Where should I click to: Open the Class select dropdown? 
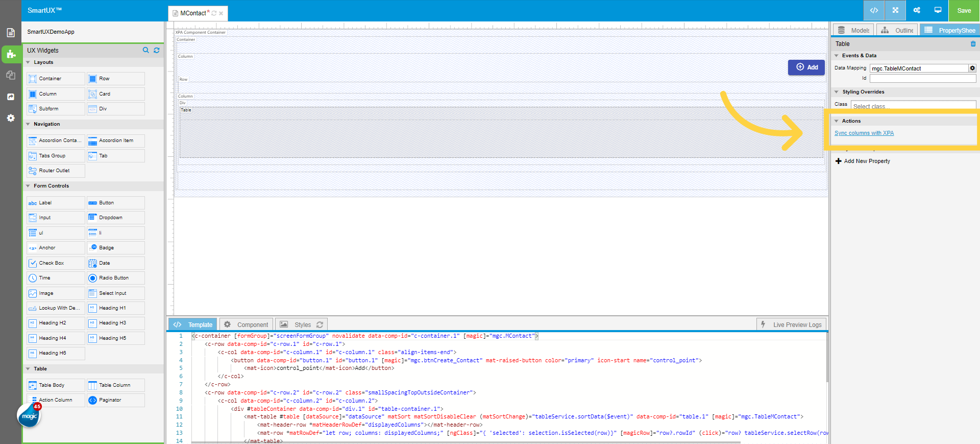click(914, 105)
